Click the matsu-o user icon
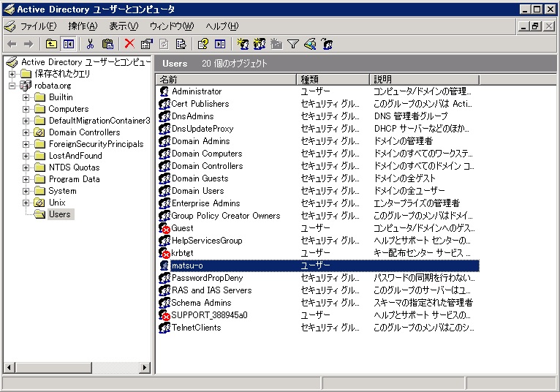560x392 pixels. point(164,265)
